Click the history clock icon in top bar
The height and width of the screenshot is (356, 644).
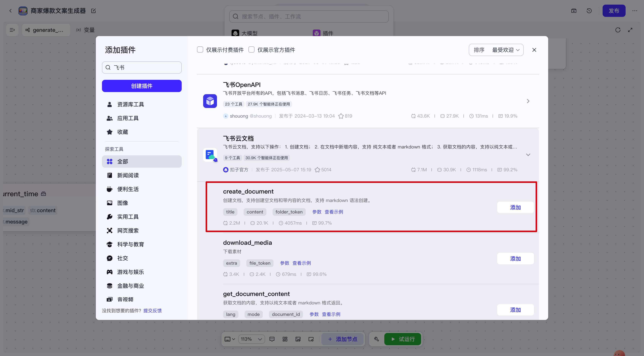click(589, 11)
